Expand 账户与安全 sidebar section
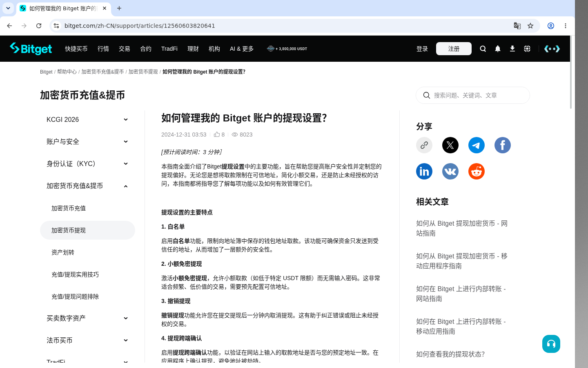This screenshot has width=588, height=368. pyautogui.click(x=87, y=141)
